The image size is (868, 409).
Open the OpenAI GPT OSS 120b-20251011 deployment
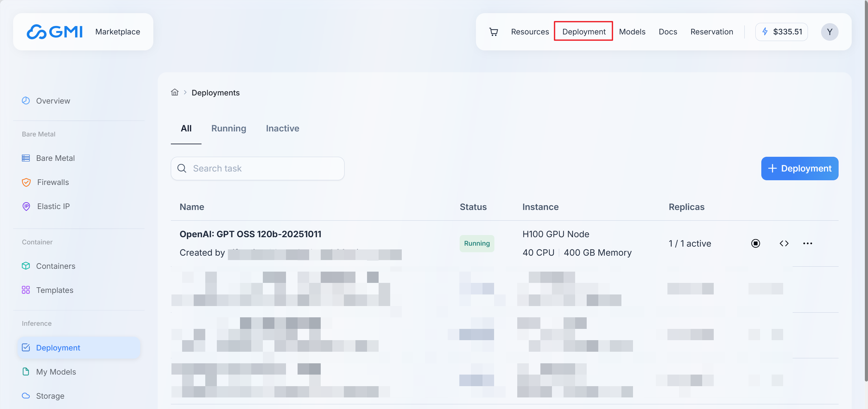pyautogui.click(x=250, y=234)
